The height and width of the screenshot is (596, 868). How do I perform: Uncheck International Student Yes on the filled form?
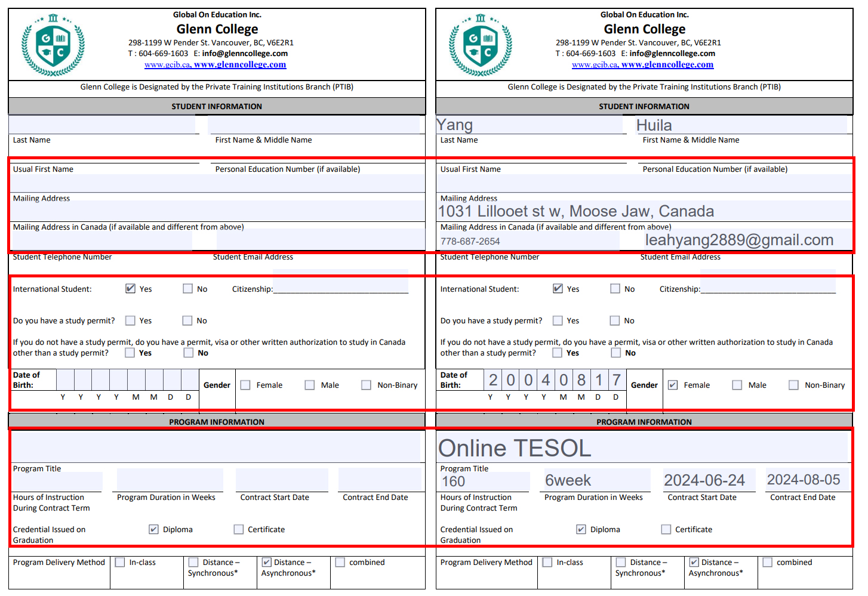558,289
